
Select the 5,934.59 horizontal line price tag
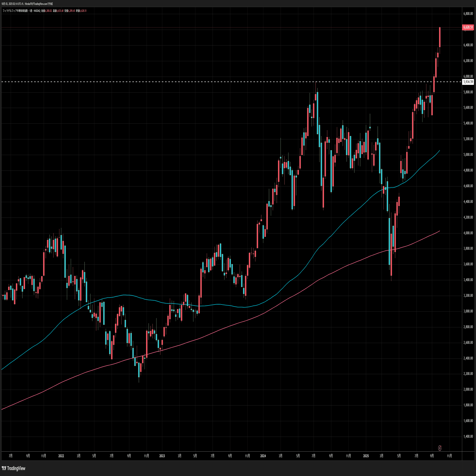point(468,82)
